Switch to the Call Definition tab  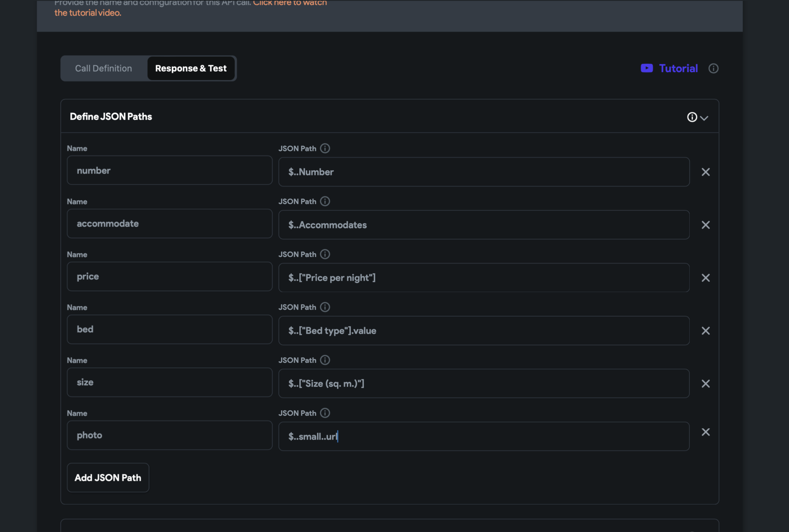click(x=103, y=68)
